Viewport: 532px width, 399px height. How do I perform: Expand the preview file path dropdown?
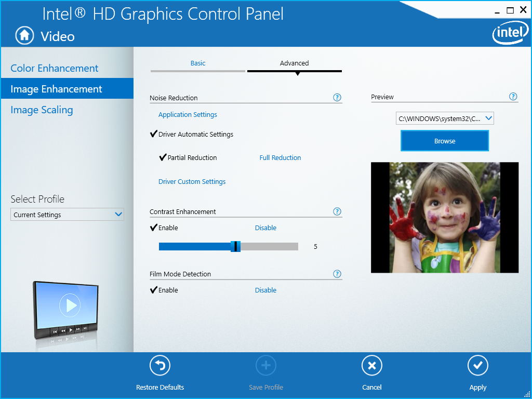coord(445,118)
